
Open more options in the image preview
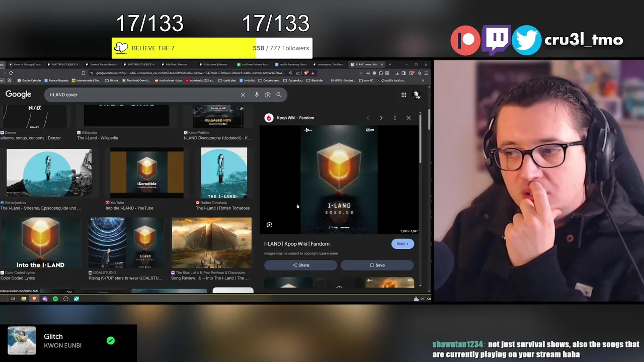[395, 118]
